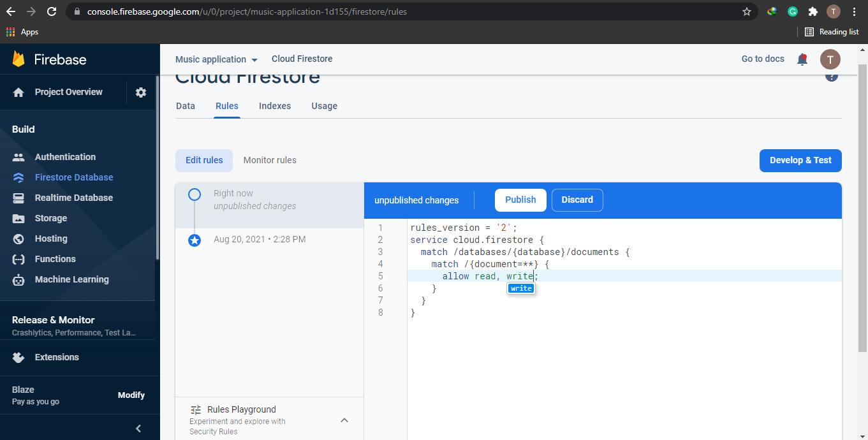Click the Firestore Database icon
The height and width of the screenshot is (440, 868).
(18, 177)
